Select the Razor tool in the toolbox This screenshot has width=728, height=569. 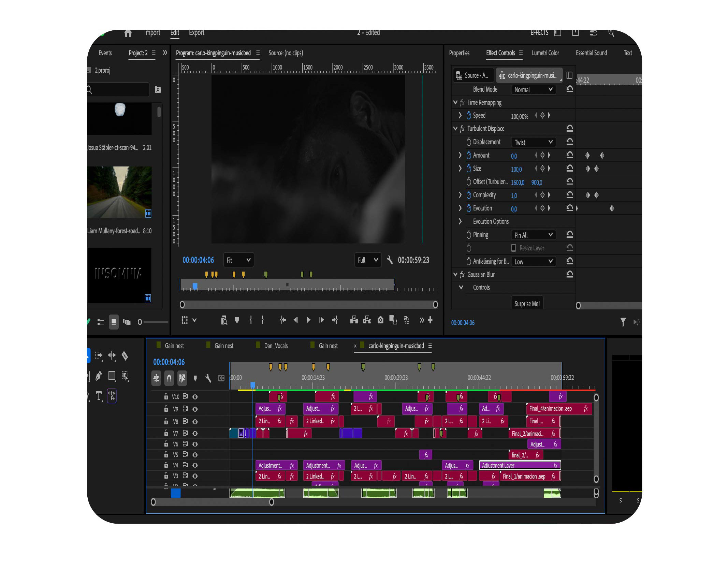[125, 356]
